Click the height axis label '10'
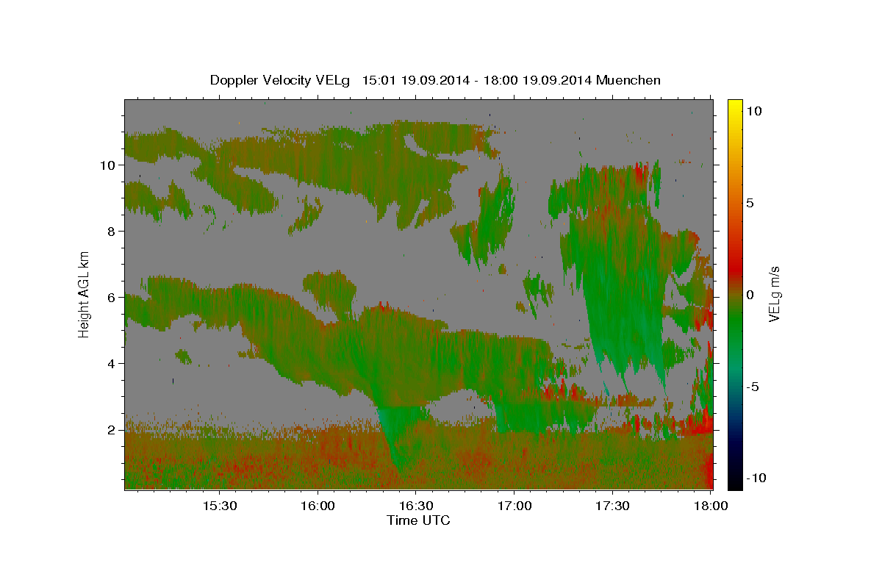The height and width of the screenshot is (588, 882). pos(107,165)
